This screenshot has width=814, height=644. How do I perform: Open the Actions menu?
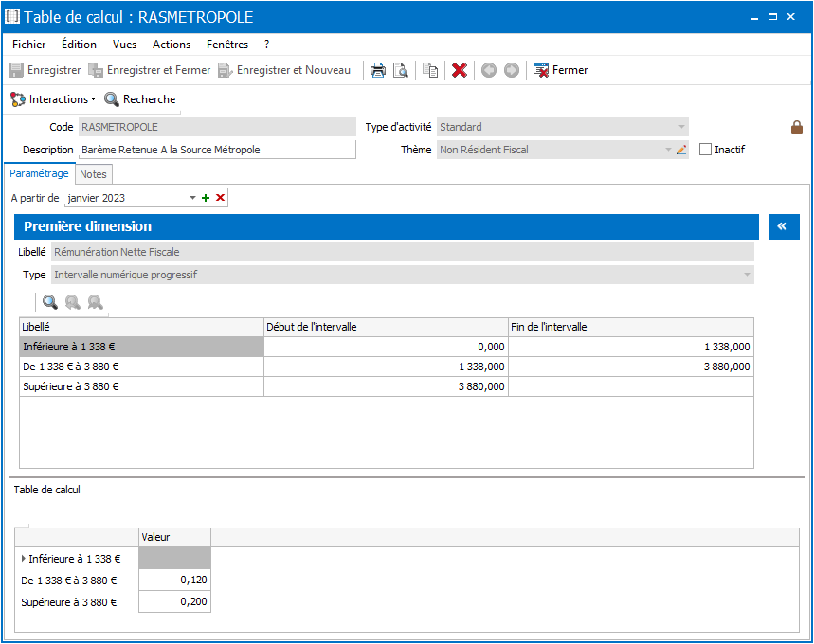coord(172,45)
